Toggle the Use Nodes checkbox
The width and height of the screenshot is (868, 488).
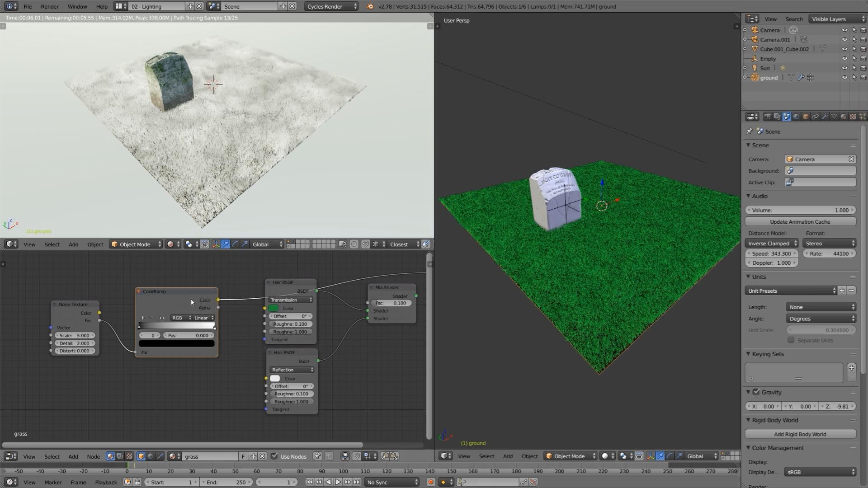click(x=274, y=456)
